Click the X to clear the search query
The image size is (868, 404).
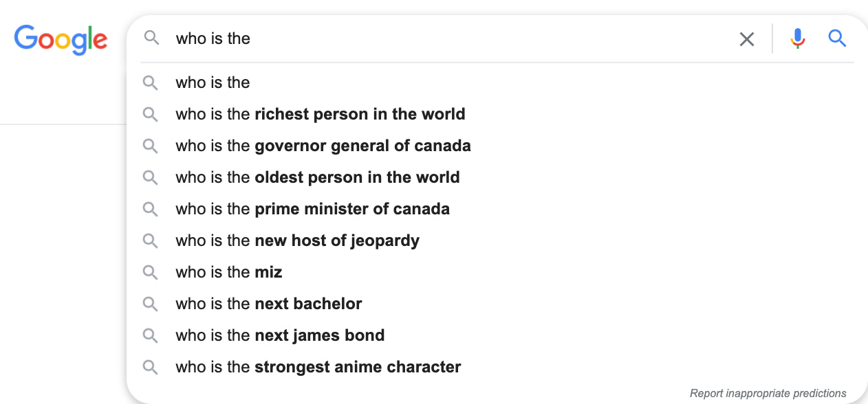[747, 38]
